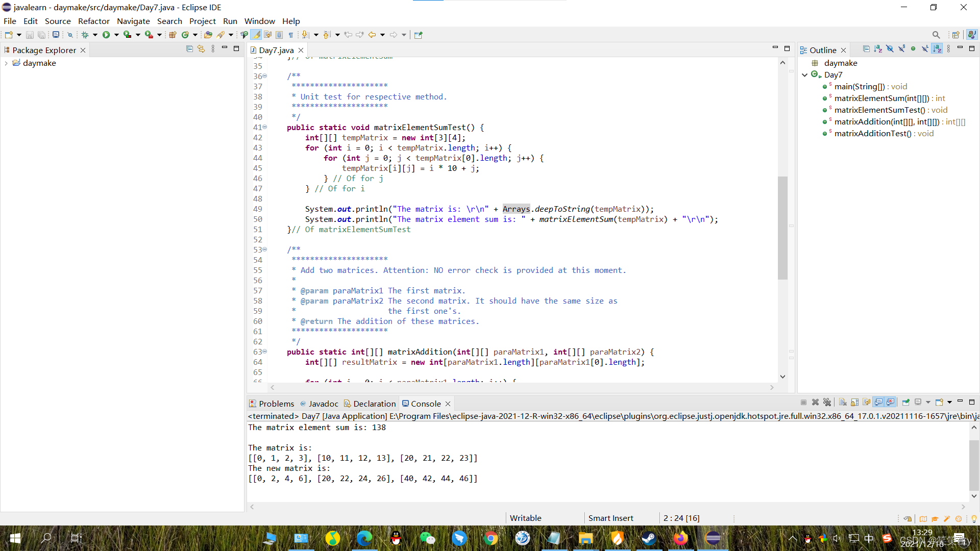The width and height of the screenshot is (980, 551).
Task: Open the Refactor menu
Action: point(93,21)
